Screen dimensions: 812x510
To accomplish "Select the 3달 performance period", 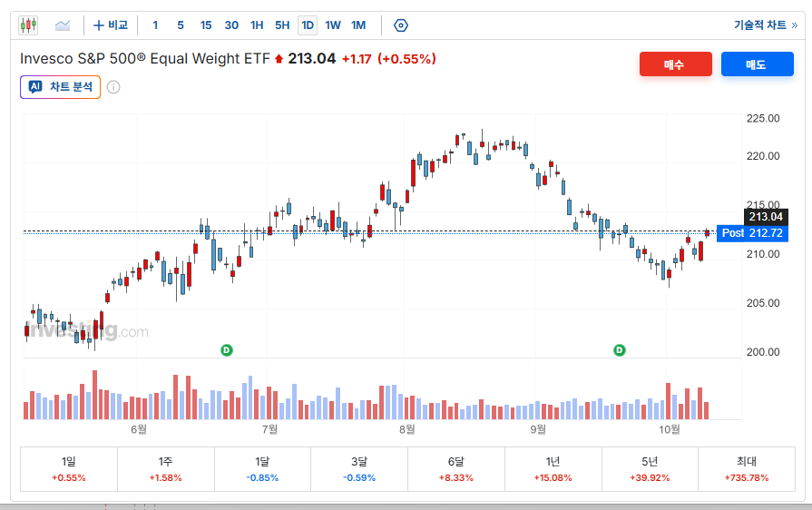I will pos(359,469).
